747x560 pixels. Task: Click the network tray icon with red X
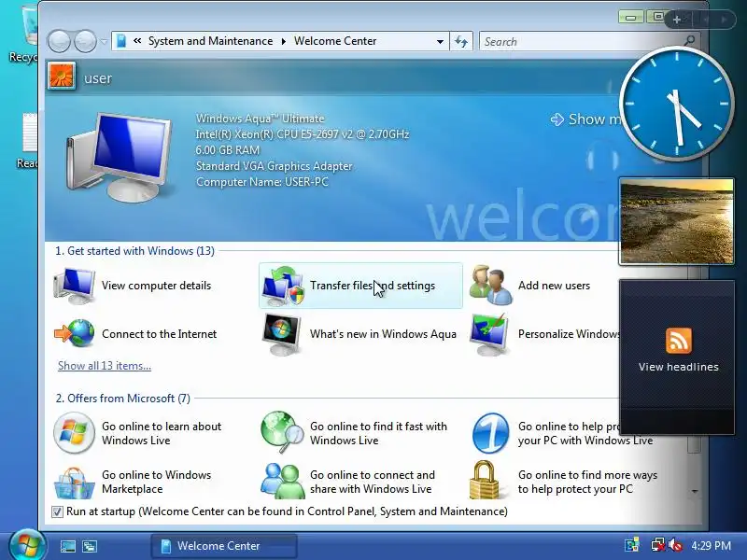point(658,545)
